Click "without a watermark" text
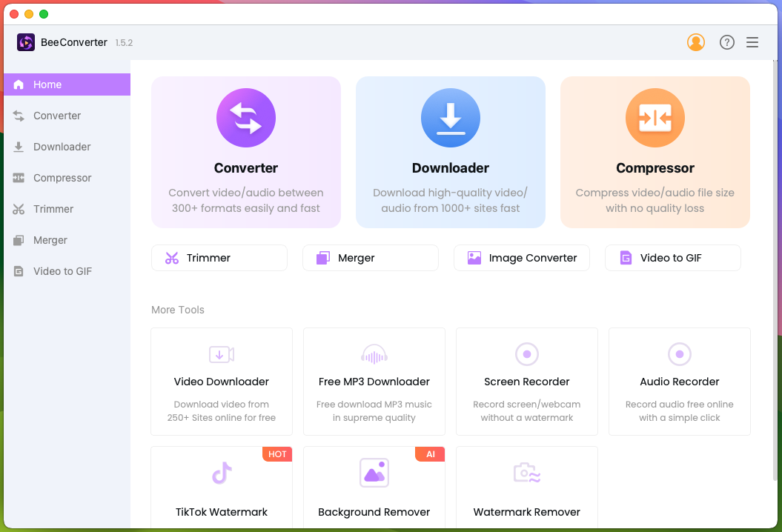Screen dimensions: 782x532 (527, 418)
